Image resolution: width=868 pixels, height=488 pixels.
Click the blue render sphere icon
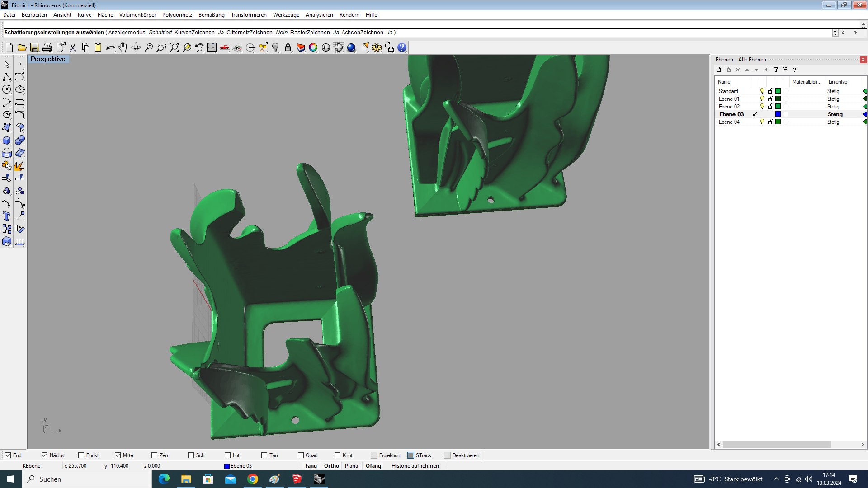(x=351, y=47)
